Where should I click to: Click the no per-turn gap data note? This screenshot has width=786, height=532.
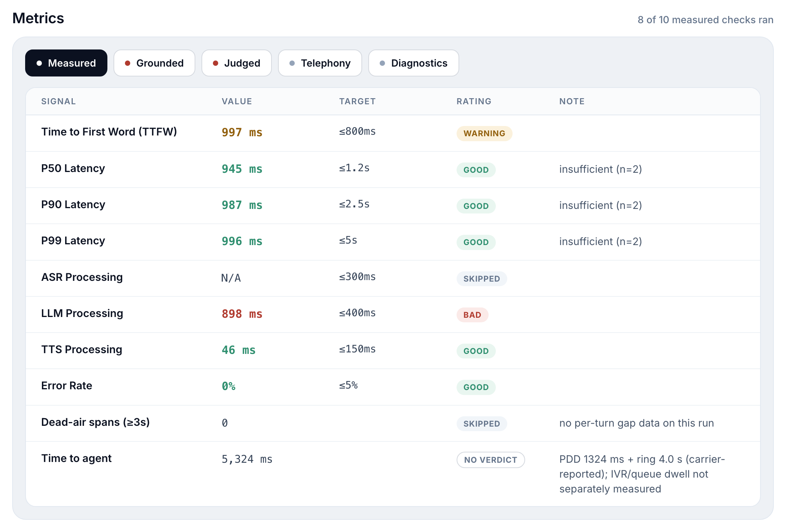[x=636, y=423]
